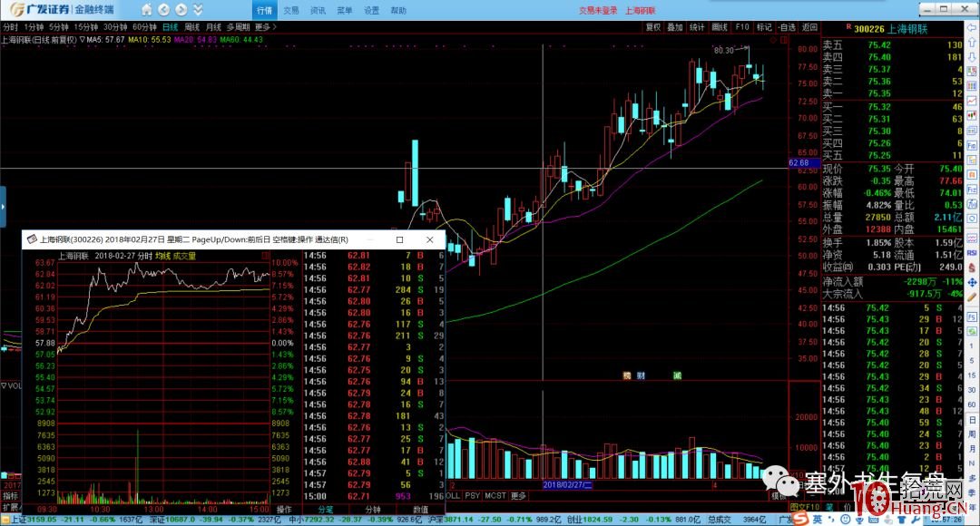Viewport: 980px width, 526px height.
Task: Open the 交易 tab
Action: pyautogui.click(x=291, y=10)
